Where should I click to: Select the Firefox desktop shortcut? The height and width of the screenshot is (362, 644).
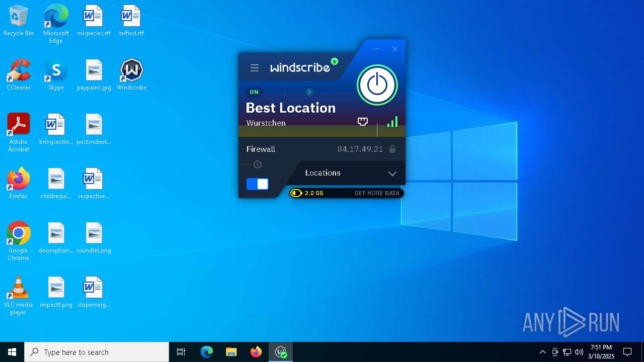19,184
